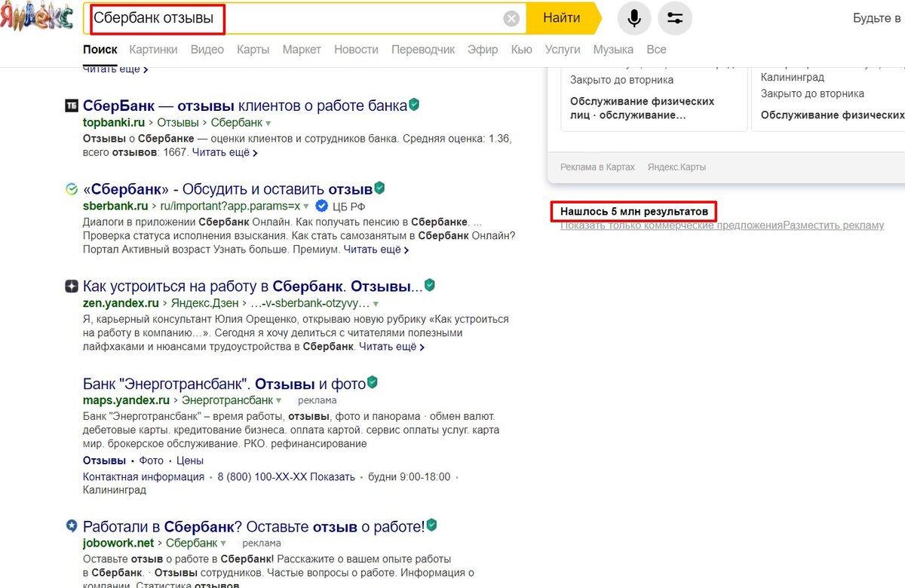The image size is (905, 588).
Task: Open the Музыка tab
Action: pyautogui.click(x=613, y=49)
